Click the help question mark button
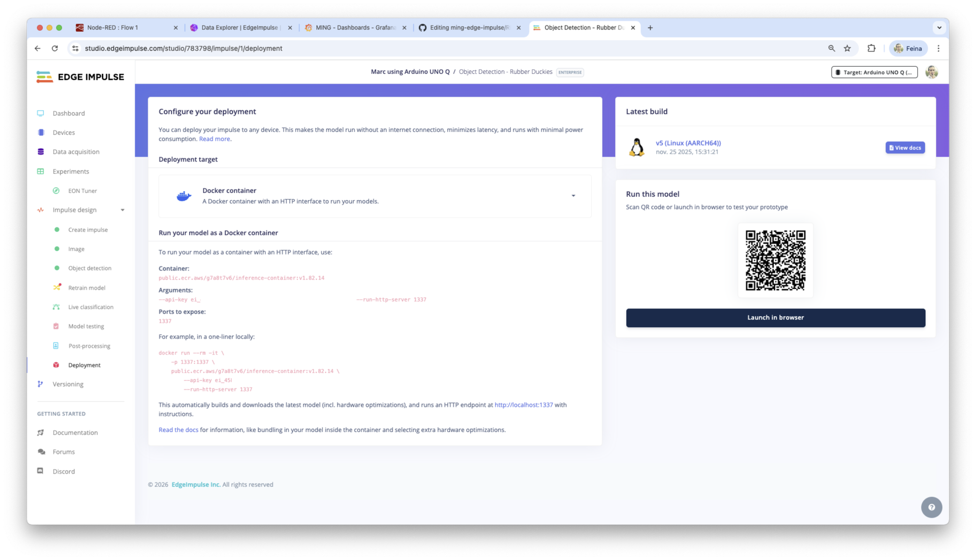The height and width of the screenshot is (560, 976). (x=931, y=507)
